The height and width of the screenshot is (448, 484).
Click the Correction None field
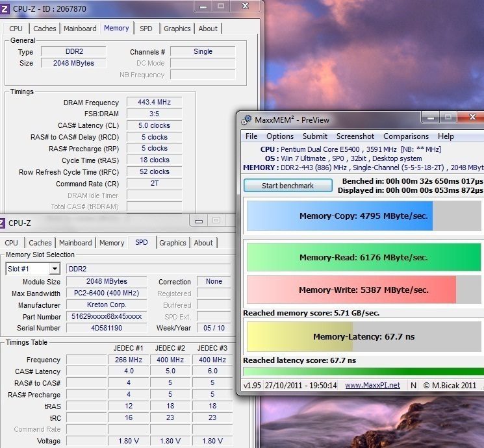tap(214, 281)
